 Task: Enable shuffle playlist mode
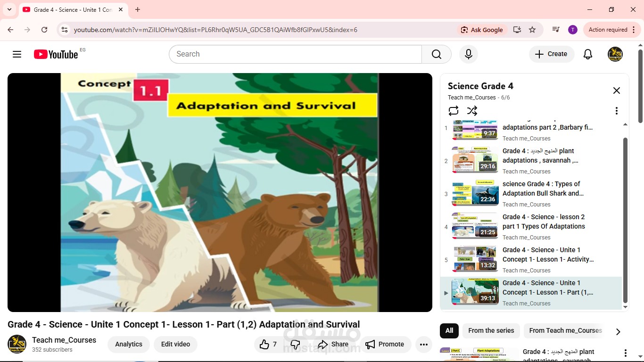pos(472,110)
